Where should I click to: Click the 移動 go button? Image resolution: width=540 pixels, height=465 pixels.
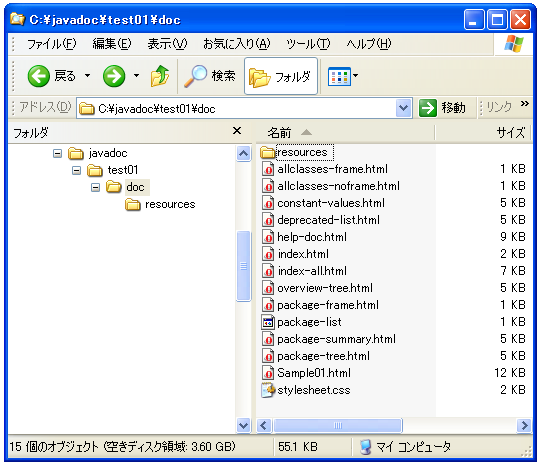tap(443, 108)
